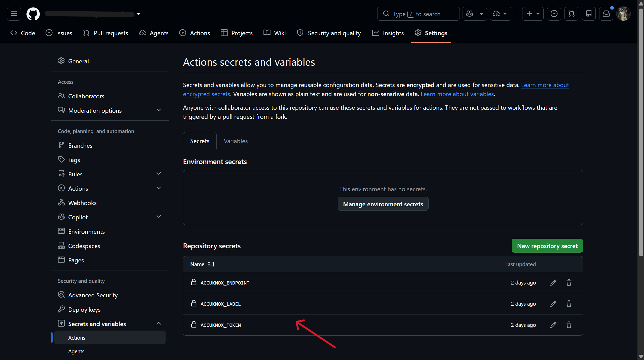Screen dimensions: 644x360
Task: Expand Actions section in sidebar
Action: coord(159,188)
